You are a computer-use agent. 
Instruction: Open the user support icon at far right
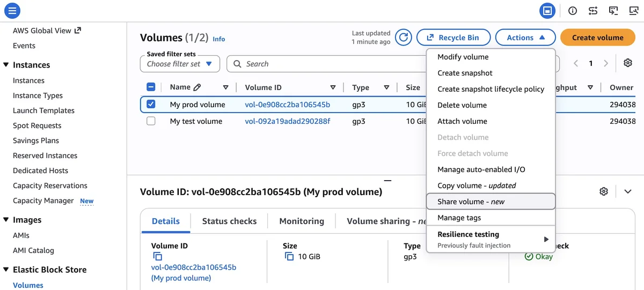[x=634, y=10]
